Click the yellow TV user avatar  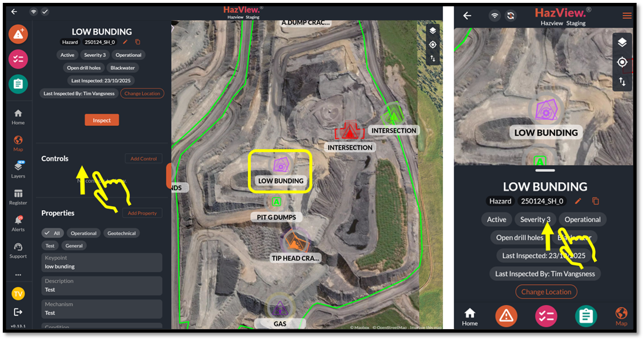(x=18, y=293)
